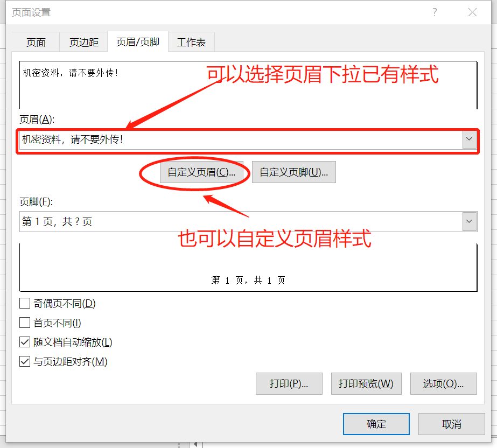497x448 pixels.
Task: Open 选项(O)... button
Action: tap(444, 383)
